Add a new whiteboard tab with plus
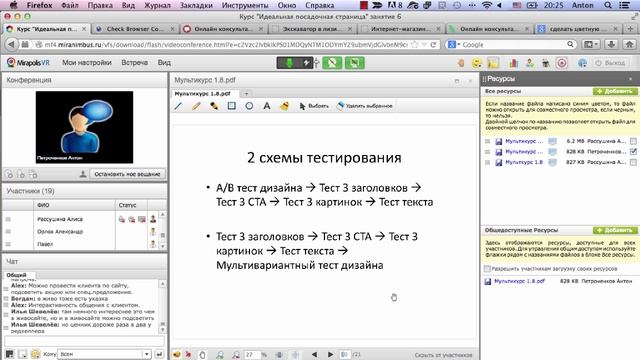Image resolution: width=640 pixels, height=360 pixels. point(246,94)
